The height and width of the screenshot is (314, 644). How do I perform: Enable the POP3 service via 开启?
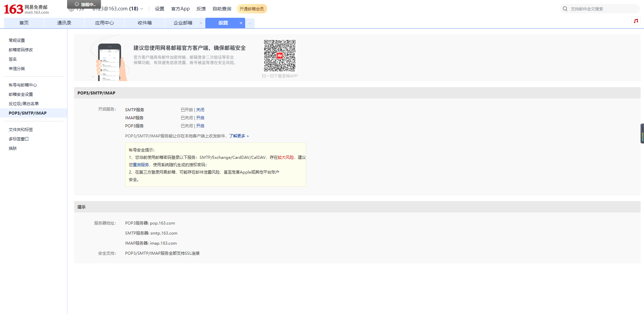tap(200, 126)
